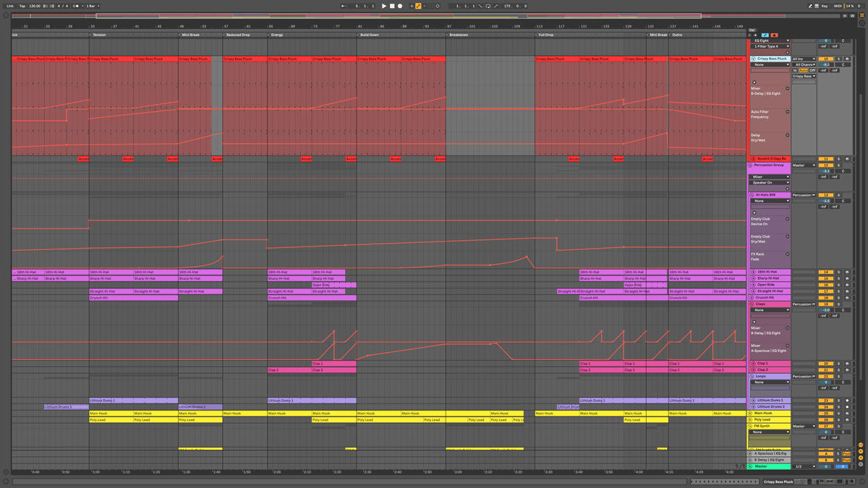
Task: Jump to the Full Drop locator
Action: (545, 35)
